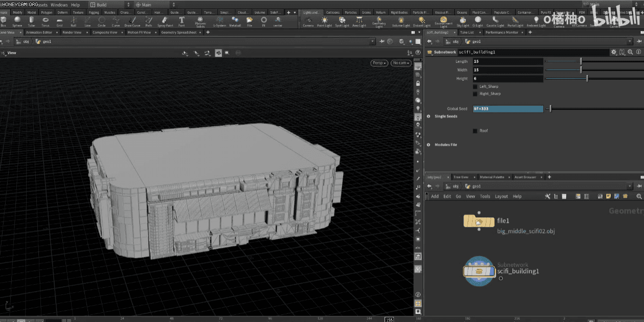Select the L-System shelf tool

[219, 21]
